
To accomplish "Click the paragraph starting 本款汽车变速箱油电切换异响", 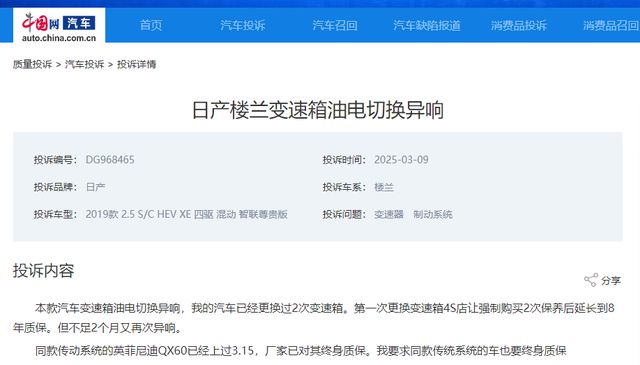I will 313,318.
